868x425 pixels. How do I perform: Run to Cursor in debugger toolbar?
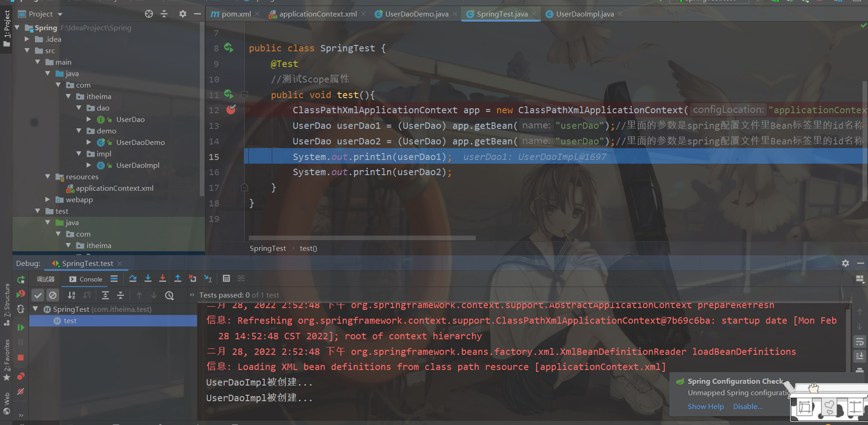tap(208, 279)
